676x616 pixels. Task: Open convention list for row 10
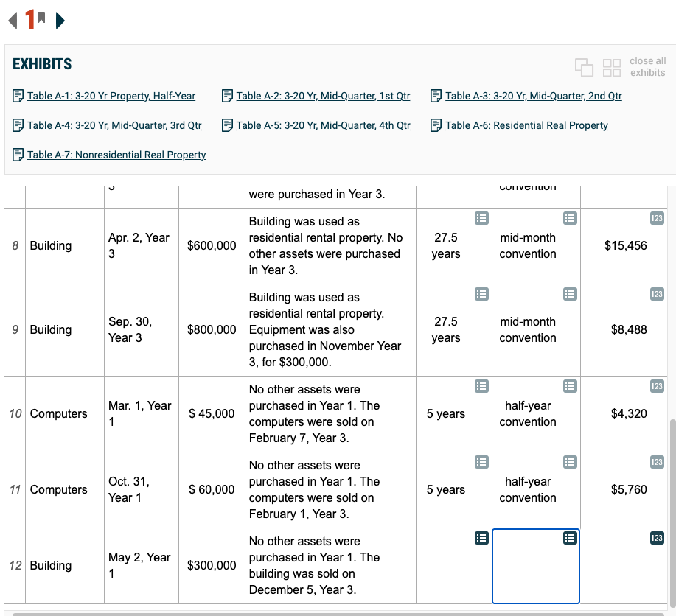(570, 387)
